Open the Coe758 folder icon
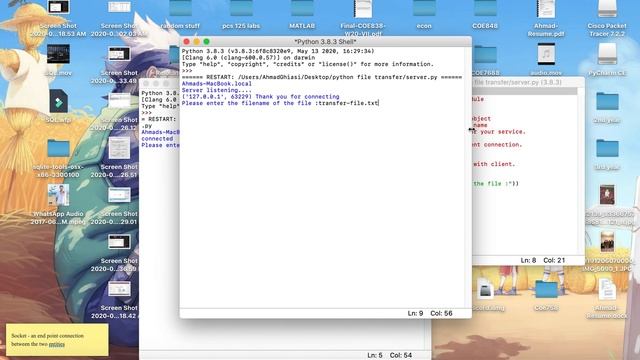 (x=546, y=290)
